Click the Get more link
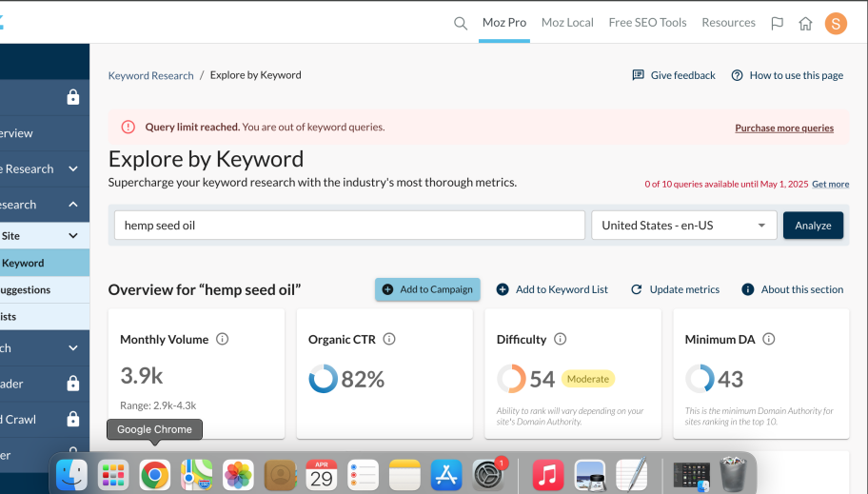868x494 pixels. pyautogui.click(x=830, y=184)
